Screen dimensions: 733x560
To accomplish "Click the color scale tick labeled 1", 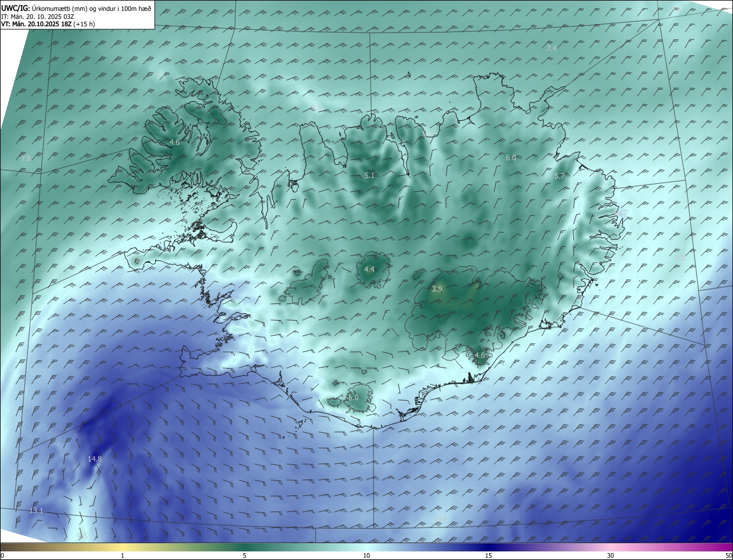I will tap(123, 555).
